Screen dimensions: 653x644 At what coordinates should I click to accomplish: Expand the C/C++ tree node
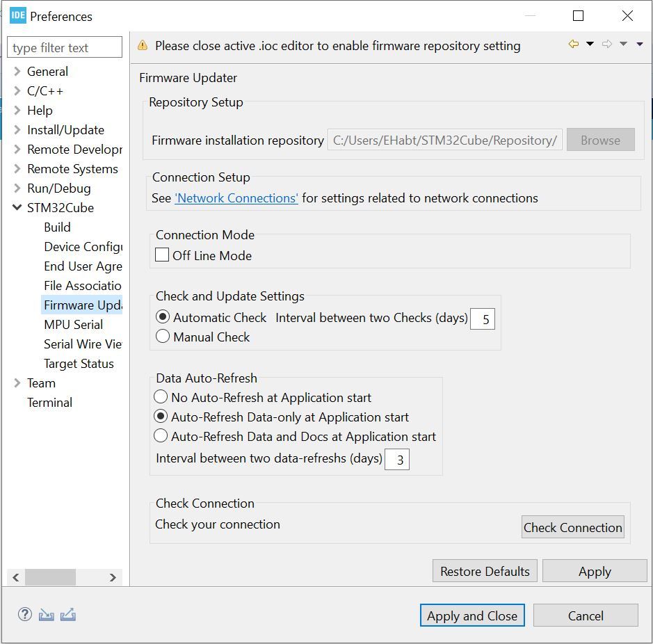pyautogui.click(x=17, y=91)
